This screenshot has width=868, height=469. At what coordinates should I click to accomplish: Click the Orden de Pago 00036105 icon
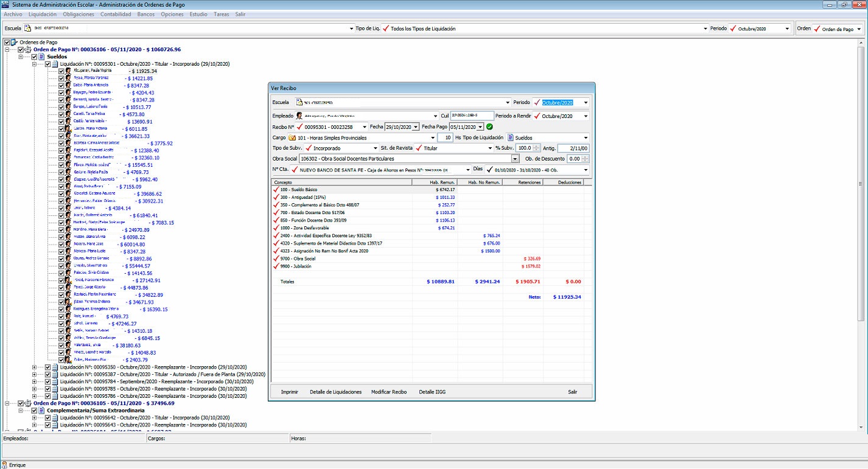pos(28,403)
